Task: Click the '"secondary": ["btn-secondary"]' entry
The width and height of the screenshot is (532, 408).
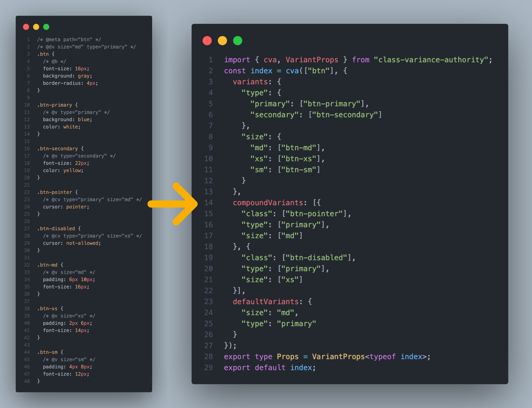Action: (316, 115)
